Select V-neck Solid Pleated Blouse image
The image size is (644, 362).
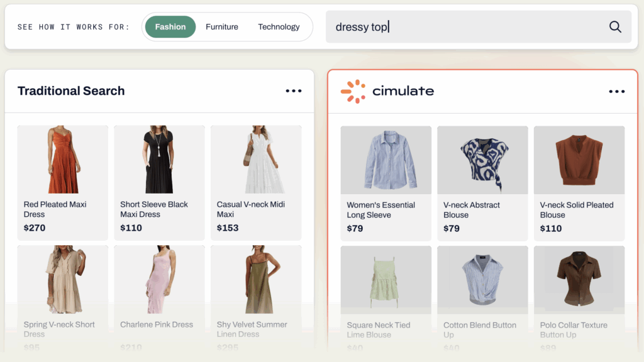tap(579, 160)
